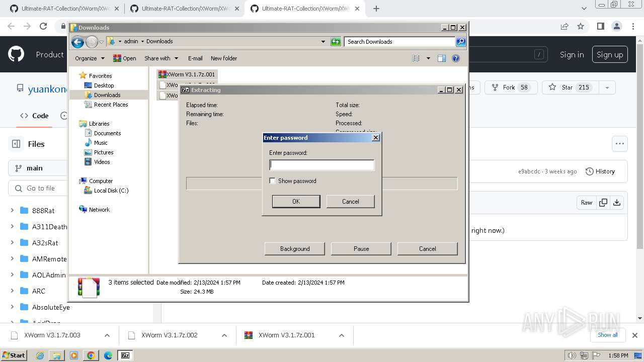Open GitHub home logo

coord(16,54)
